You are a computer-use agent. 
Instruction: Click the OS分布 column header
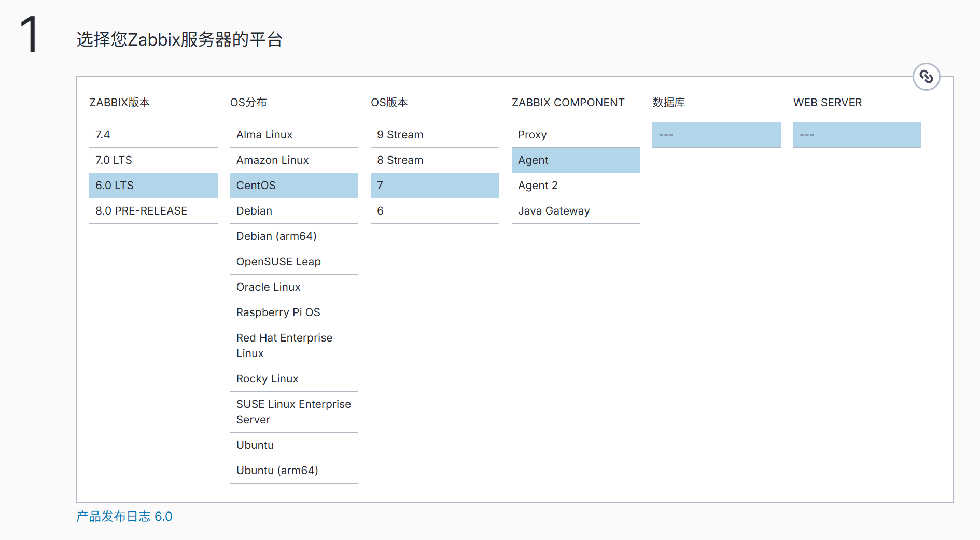(248, 103)
